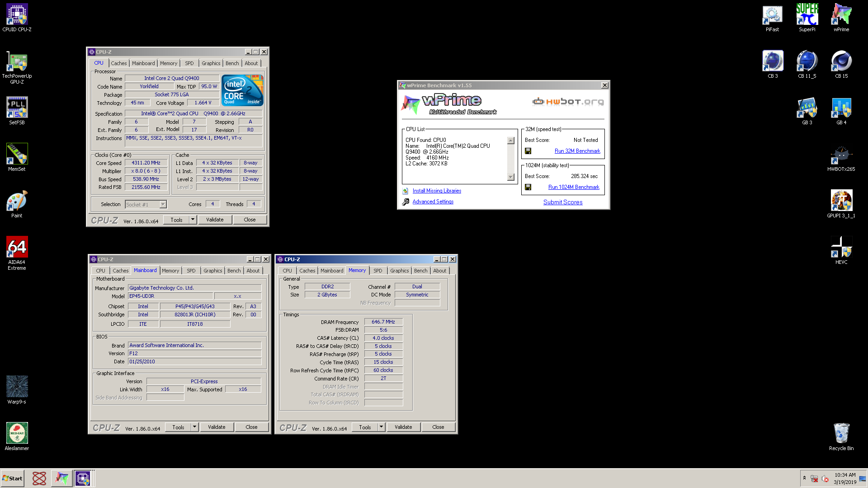The width and height of the screenshot is (868, 488).
Task: Switch to CPU tab in Memory CPU-Z window
Action: [287, 271]
